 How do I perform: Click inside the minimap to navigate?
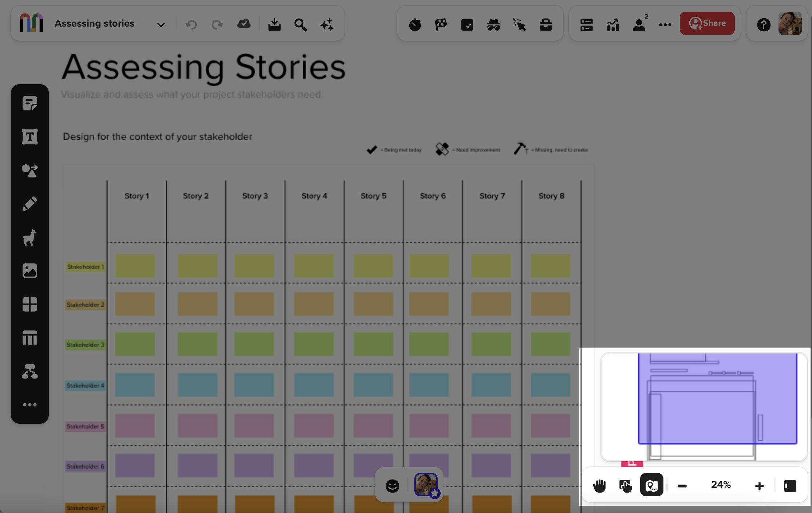click(x=703, y=404)
